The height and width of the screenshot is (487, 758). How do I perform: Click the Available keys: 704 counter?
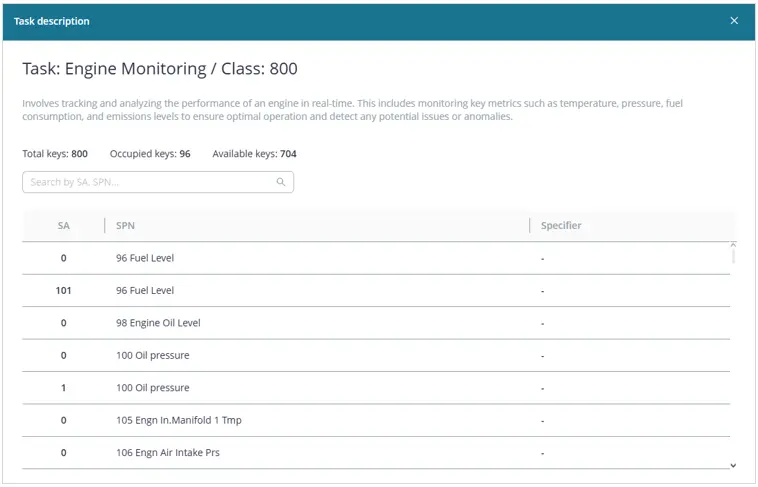(254, 154)
